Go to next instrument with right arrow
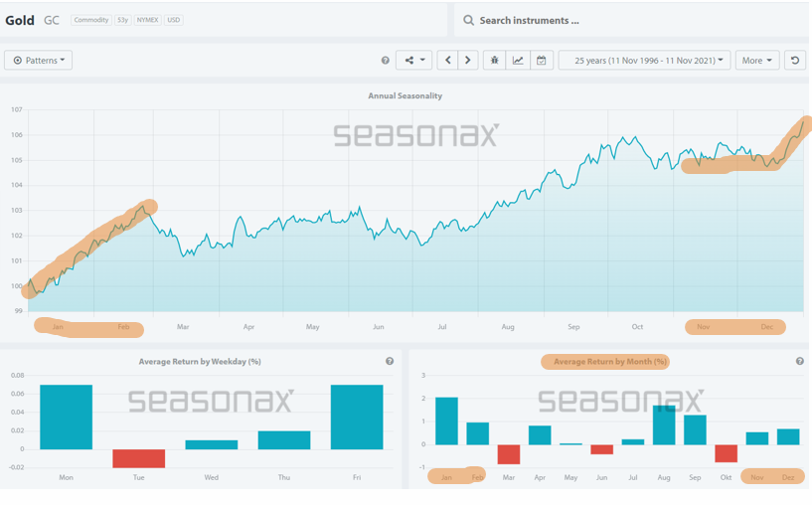This screenshot has width=812, height=505. pos(468,61)
